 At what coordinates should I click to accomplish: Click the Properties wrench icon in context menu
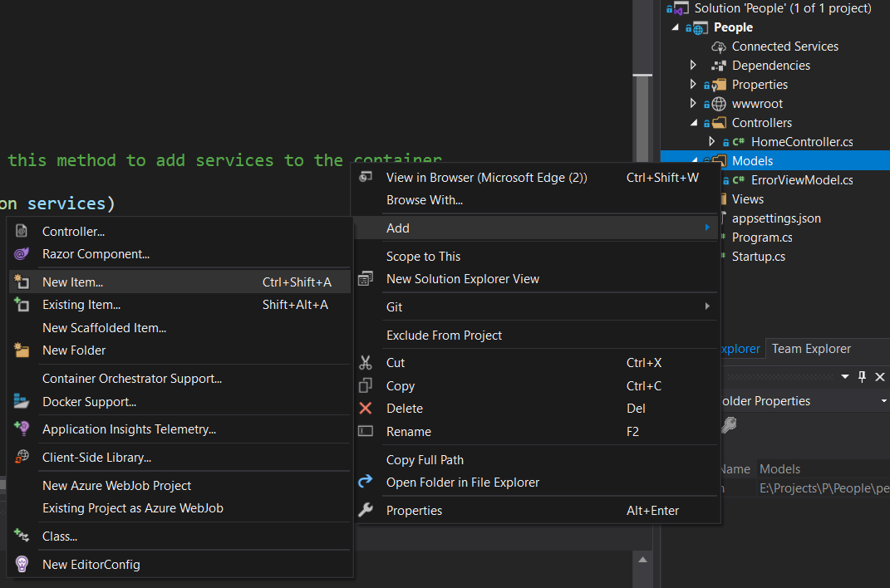(x=366, y=510)
